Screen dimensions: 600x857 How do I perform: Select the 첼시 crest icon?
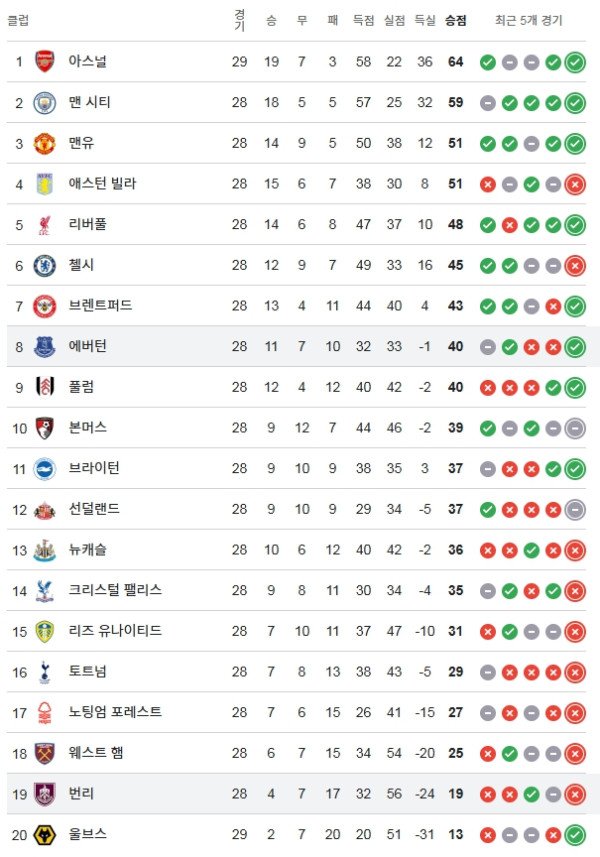pyautogui.click(x=44, y=263)
